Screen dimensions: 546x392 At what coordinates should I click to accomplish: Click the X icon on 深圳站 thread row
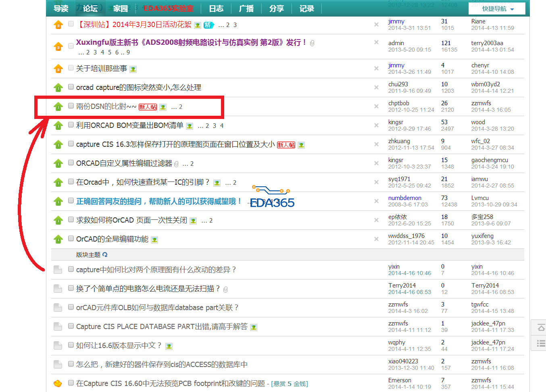tap(376, 25)
